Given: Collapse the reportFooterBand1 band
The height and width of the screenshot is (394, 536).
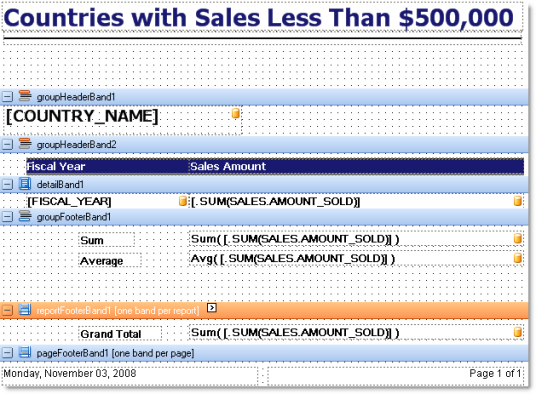Looking at the screenshot, I should coord(8,310).
